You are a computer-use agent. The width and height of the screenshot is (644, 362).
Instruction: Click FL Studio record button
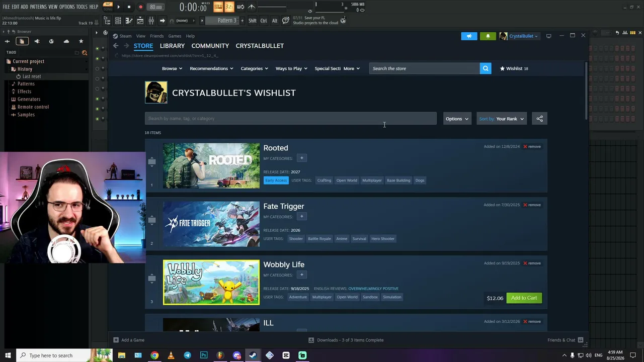pos(140,7)
